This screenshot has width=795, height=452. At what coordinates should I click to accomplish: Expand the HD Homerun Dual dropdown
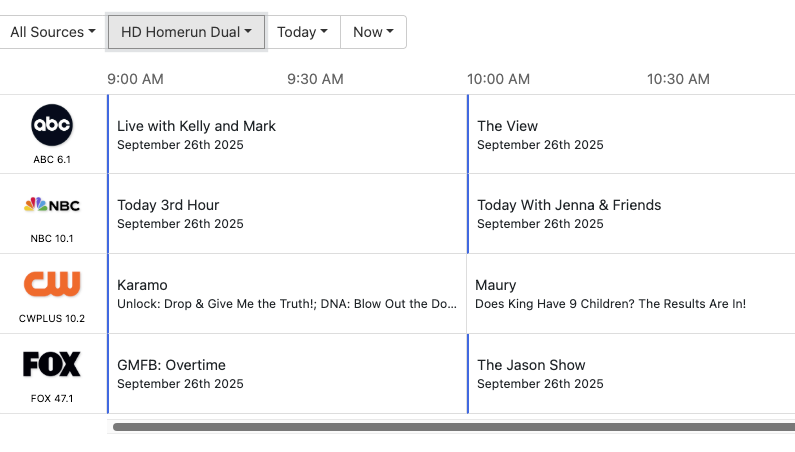pyautogui.click(x=186, y=32)
